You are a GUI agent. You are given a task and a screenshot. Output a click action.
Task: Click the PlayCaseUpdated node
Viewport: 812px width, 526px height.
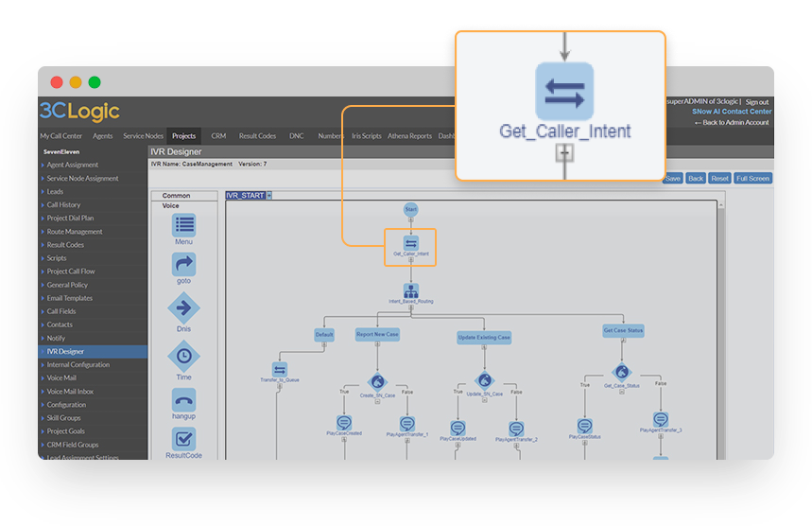point(458,428)
